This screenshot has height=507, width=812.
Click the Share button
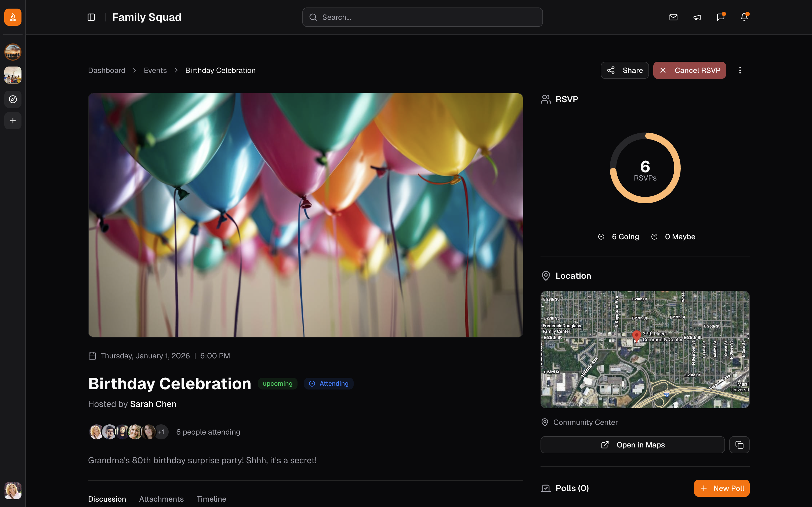click(x=624, y=70)
